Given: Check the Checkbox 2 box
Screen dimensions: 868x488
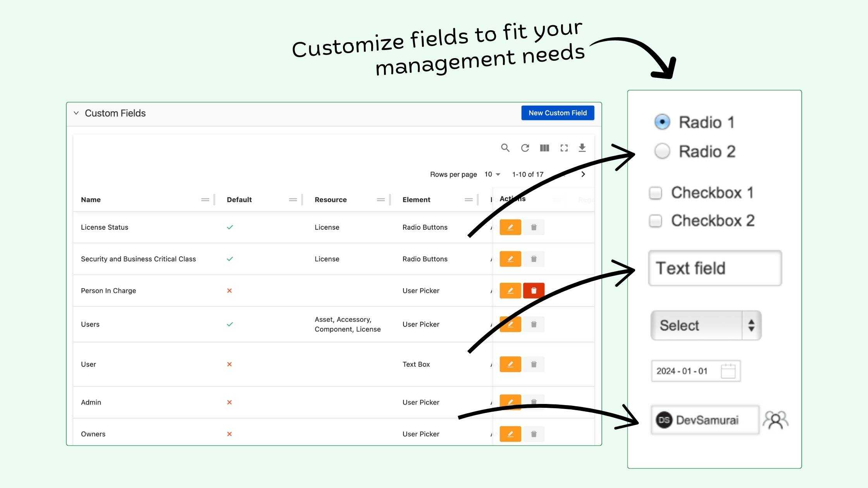Looking at the screenshot, I should coord(655,221).
